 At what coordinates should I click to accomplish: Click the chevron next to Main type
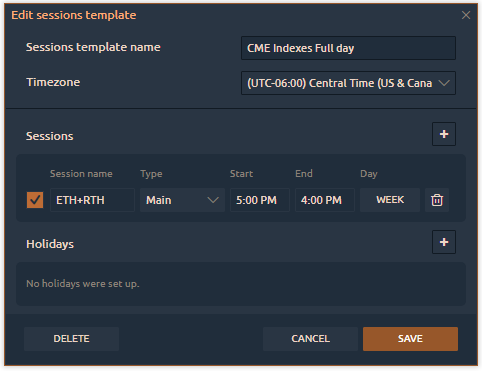[213, 200]
